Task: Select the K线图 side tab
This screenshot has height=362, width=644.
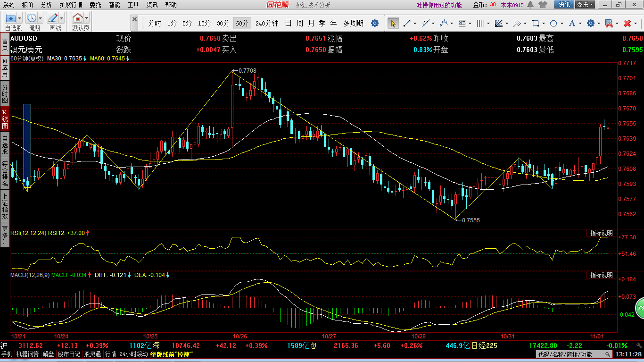Action: [5, 119]
